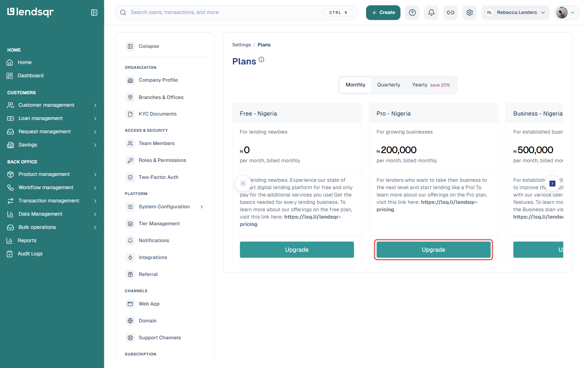
Task: Focus the search loans and transactions field
Action: click(236, 13)
